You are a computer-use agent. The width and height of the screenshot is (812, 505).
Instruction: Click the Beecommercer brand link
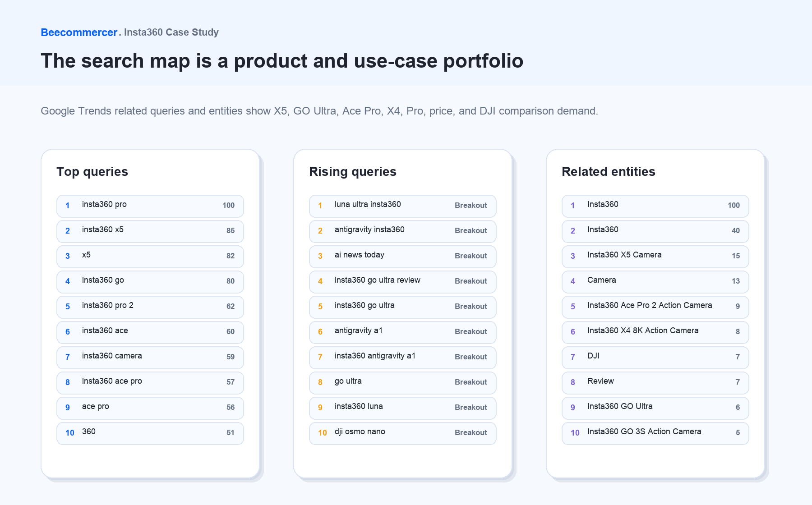(x=79, y=32)
